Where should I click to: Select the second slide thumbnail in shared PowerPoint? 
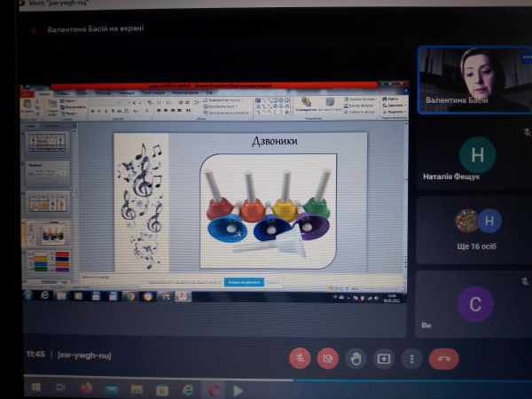[x=47, y=172]
